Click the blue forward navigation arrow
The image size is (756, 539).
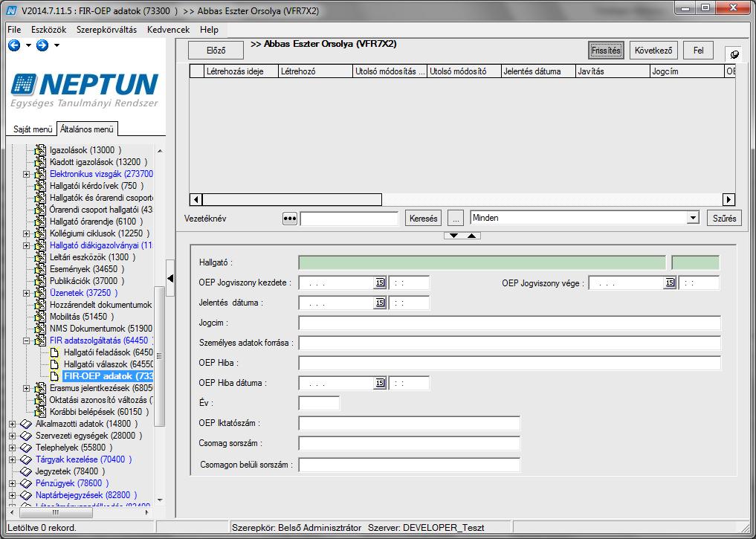pos(42,45)
